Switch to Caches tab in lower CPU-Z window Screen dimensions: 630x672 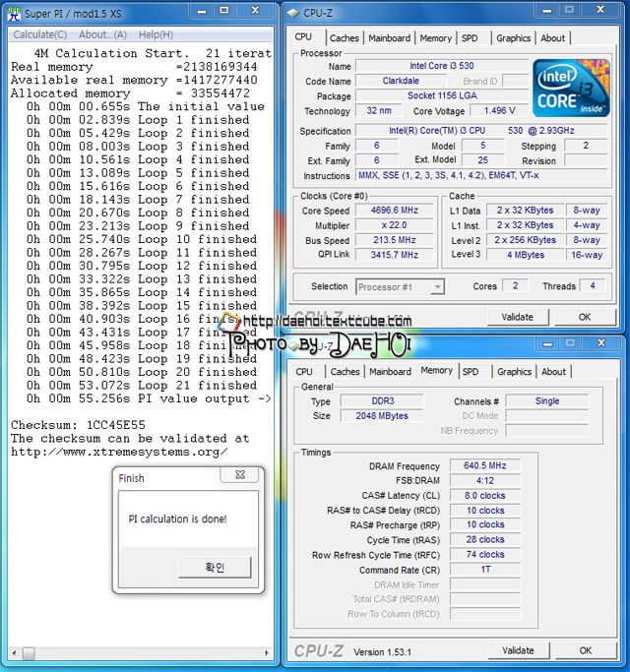[345, 372]
